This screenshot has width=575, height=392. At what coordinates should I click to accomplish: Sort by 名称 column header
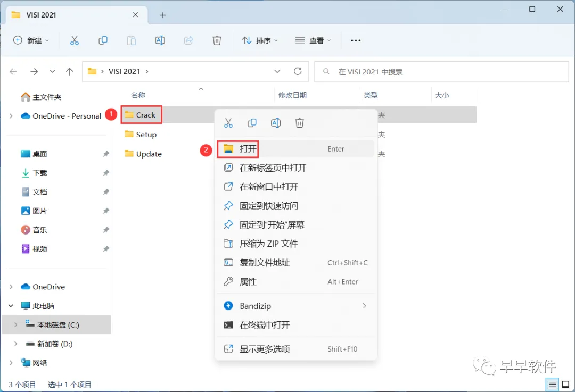[x=138, y=95]
